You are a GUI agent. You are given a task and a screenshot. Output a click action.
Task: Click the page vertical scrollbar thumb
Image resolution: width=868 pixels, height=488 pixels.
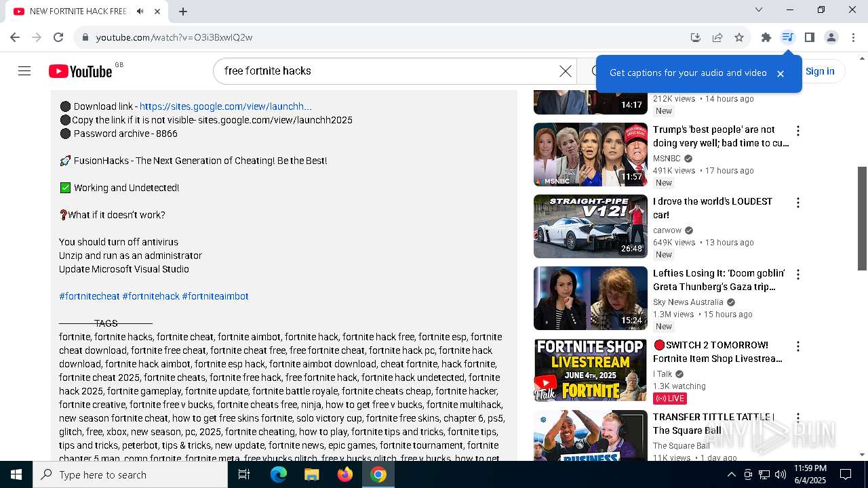[x=863, y=218]
